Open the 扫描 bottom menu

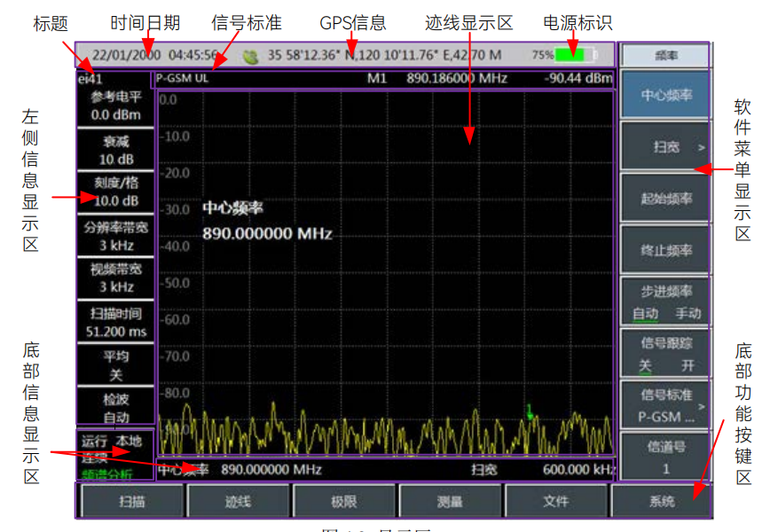pyautogui.click(x=131, y=502)
